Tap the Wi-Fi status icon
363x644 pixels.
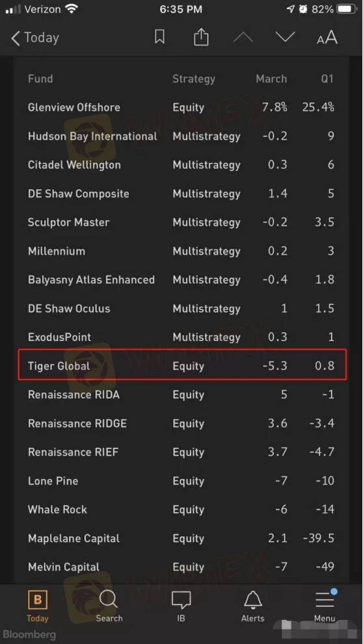pos(71,9)
